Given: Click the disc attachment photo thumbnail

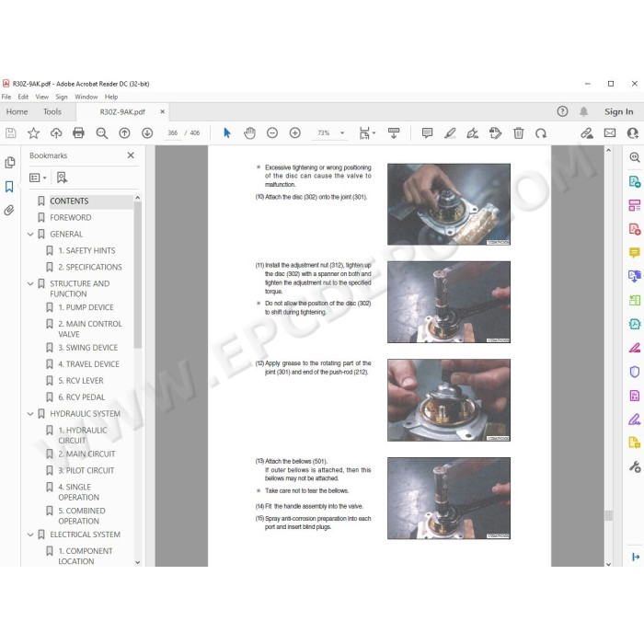Looking at the screenshot, I should click(449, 204).
